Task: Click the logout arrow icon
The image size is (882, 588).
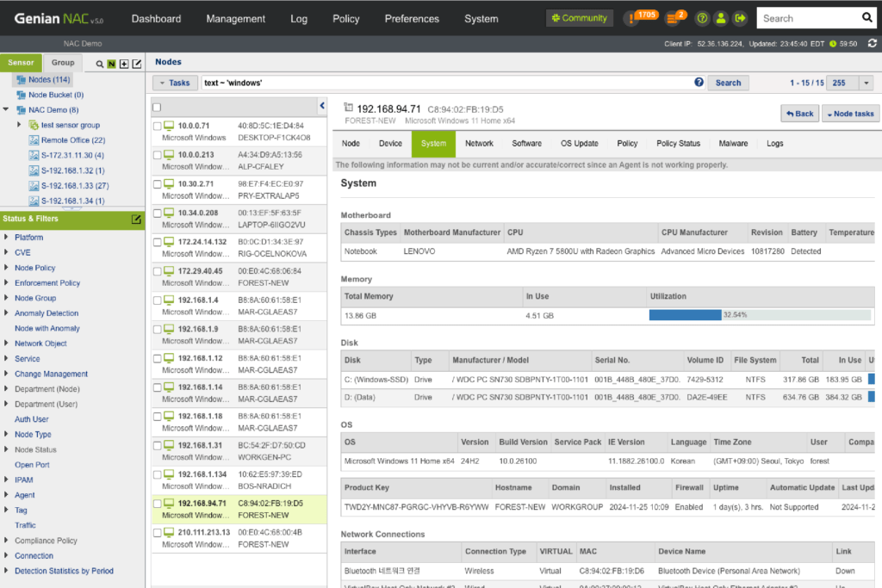Action: click(x=739, y=18)
